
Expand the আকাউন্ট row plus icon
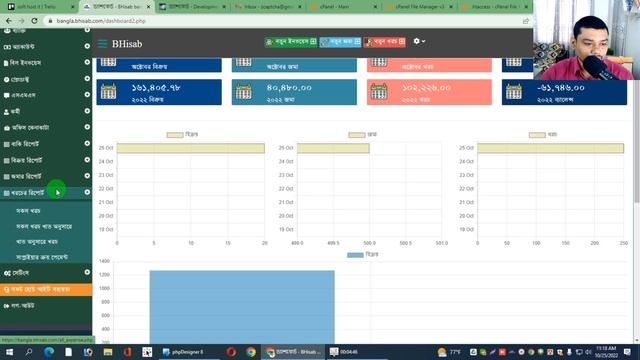point(87,47)
